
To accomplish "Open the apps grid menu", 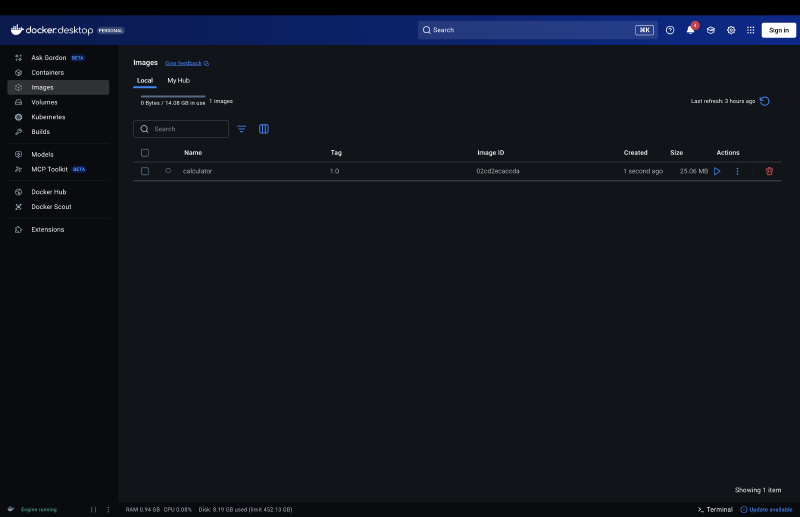I will 751,30.
